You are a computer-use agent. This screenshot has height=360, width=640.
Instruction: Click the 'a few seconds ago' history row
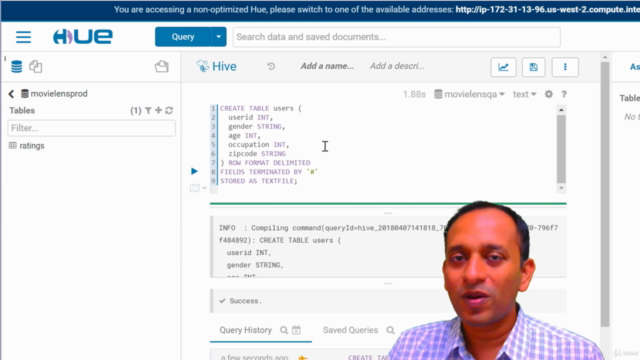click(x=254, y=357)
